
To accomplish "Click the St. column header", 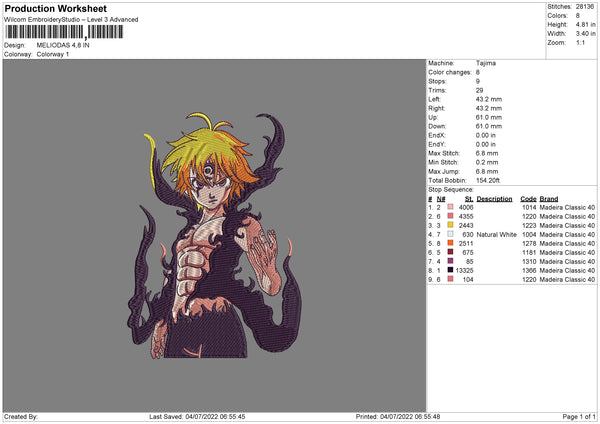I will click(x=469, y=199).
